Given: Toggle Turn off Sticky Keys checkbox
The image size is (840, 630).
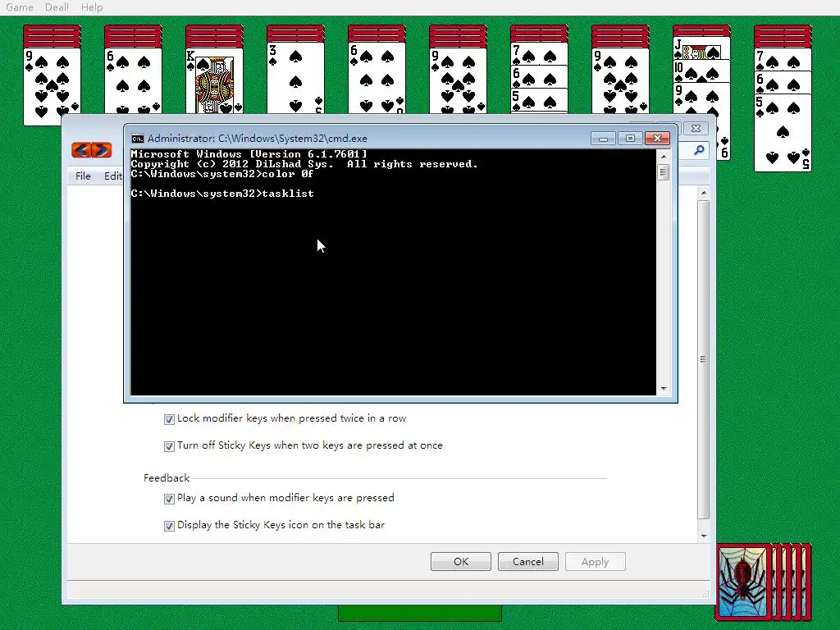Looking at the screenshot, I should 169,446.
